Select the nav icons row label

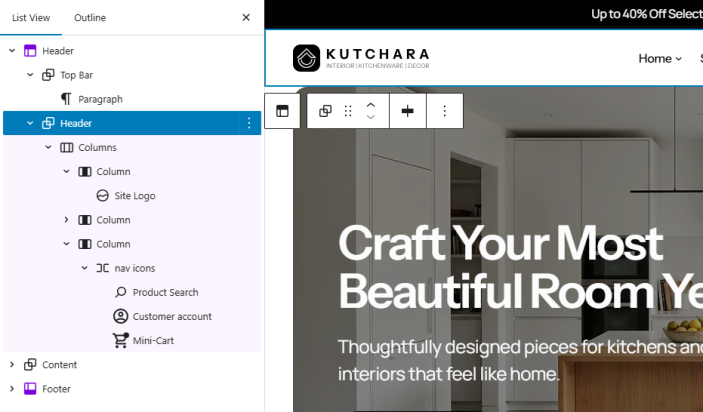click(x=135, y=268)
